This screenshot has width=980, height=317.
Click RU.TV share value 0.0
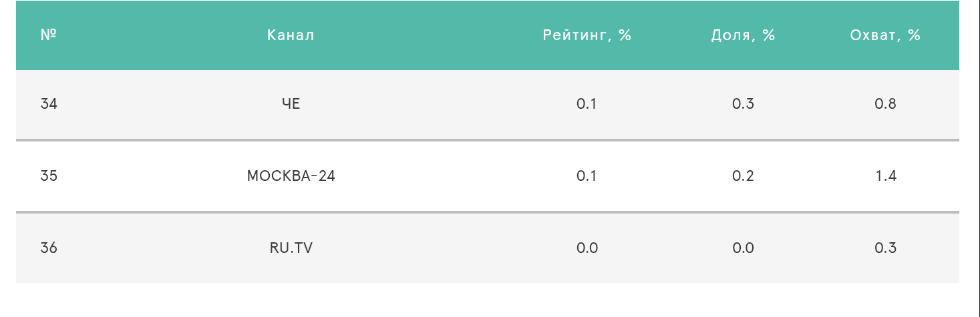click(743, 248)
